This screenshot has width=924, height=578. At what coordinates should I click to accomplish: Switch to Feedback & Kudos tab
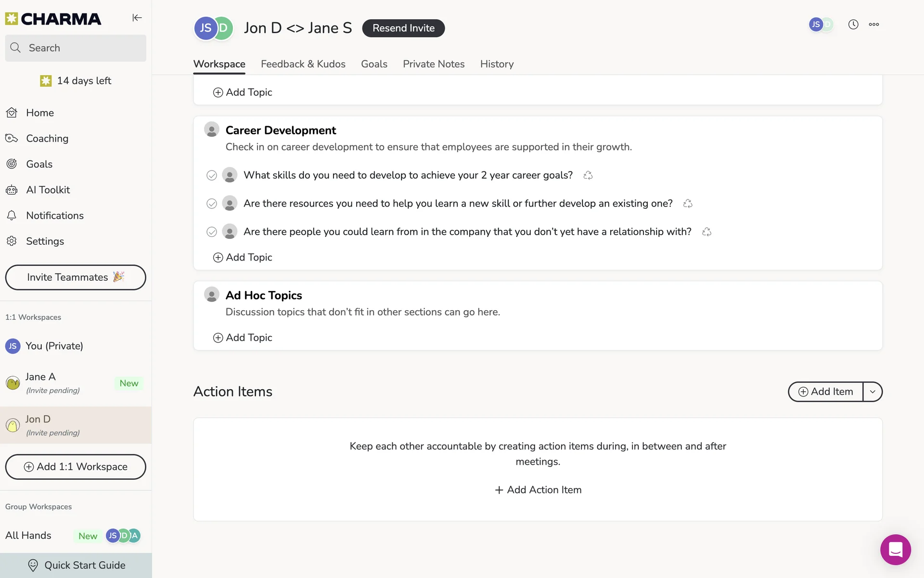tap(303, 64)
